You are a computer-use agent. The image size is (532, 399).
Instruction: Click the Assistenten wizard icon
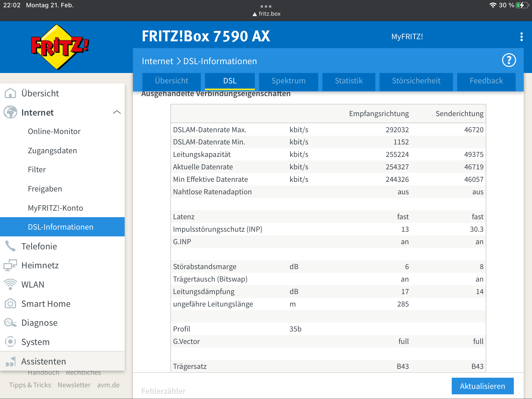pos(11,361)
